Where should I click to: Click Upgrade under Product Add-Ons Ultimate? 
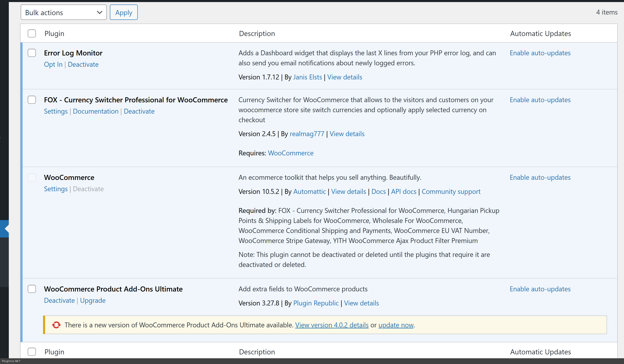coord(93,301)
